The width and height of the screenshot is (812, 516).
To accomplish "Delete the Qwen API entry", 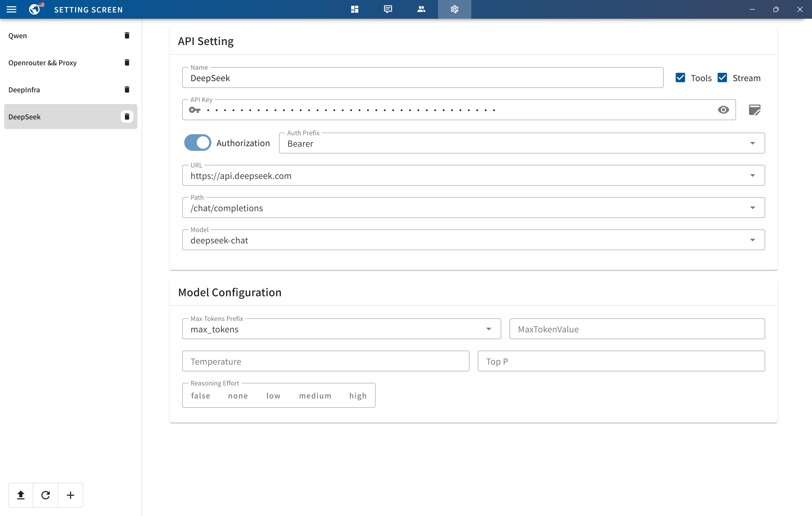I will click(x=127, y=35).
